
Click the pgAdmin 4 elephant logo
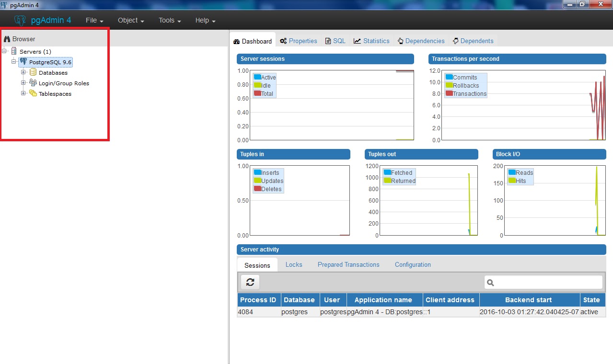click(20, 21)
